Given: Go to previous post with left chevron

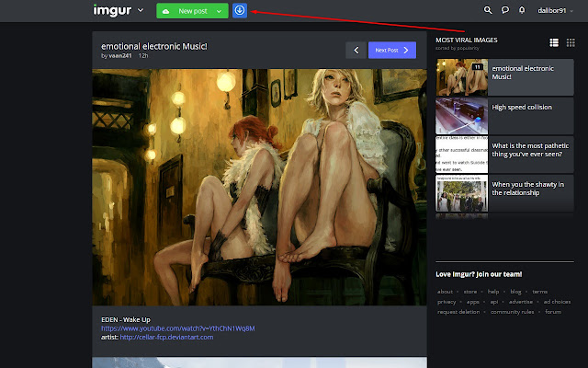Looking at the screenshot, I should click(356, 50).
